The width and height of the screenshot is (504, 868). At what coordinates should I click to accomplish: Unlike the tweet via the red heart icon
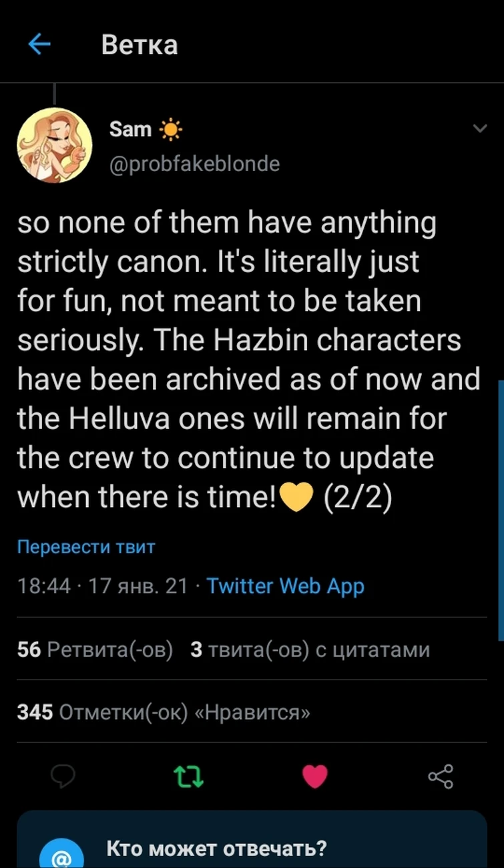coord(314,776)
